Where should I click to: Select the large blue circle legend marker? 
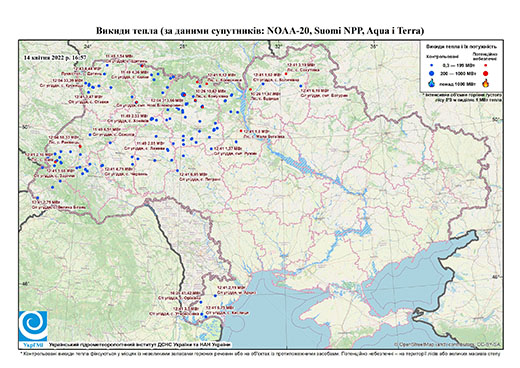coord(432,73)
